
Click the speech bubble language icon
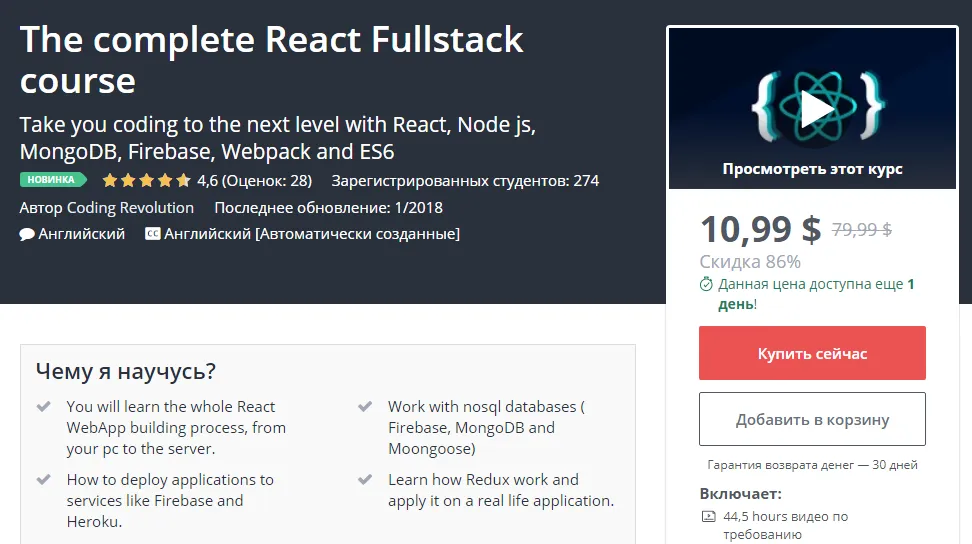(27, 234)
